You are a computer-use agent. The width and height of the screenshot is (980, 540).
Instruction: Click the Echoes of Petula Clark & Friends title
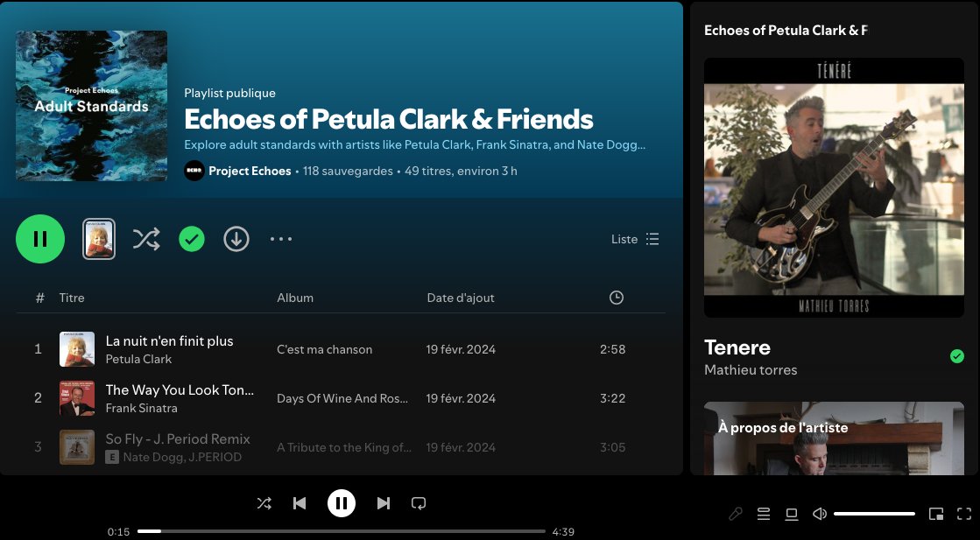pos(389,119)
